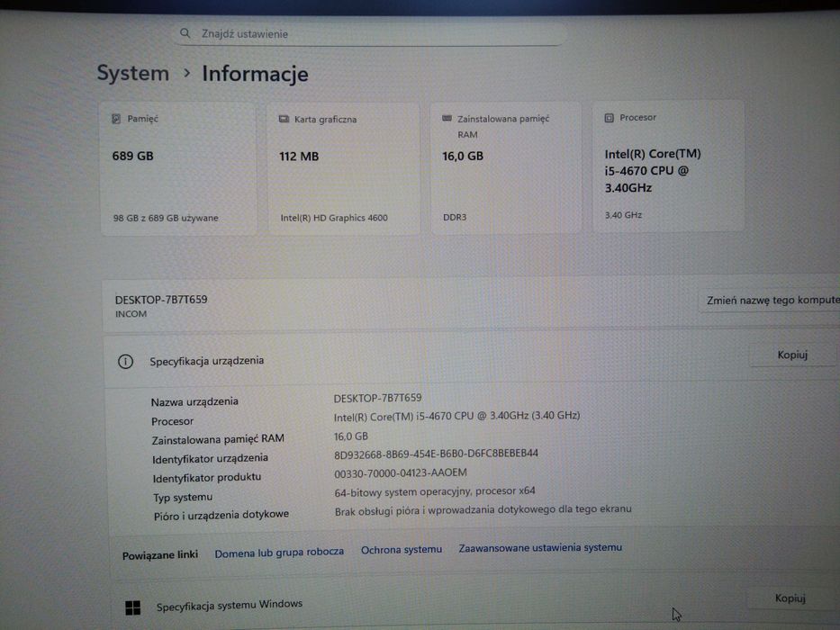Screen dimensions: 840x630
Task: Open the 16,0 GB RAM card
Action: click(506, 167)
